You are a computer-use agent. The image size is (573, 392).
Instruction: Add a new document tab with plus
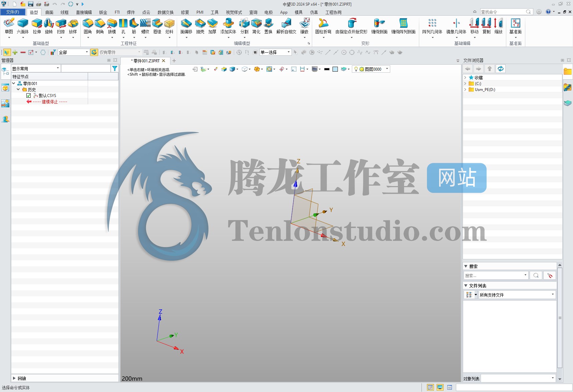[174, 61]
